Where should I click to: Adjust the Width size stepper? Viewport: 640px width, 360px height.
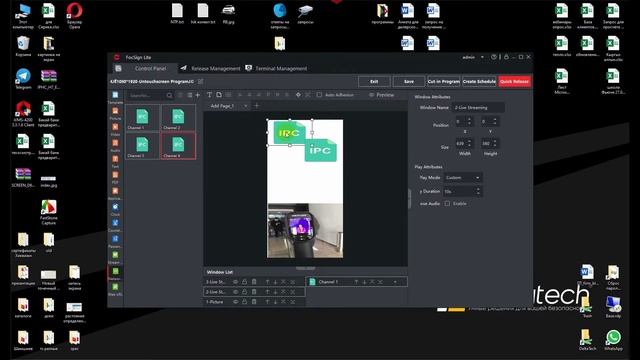[x=469, y=143]
